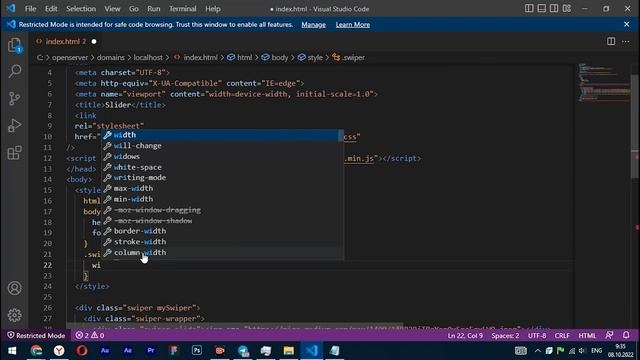
Task: Click the feedback icon in status bar
Action: coord(609,336)
